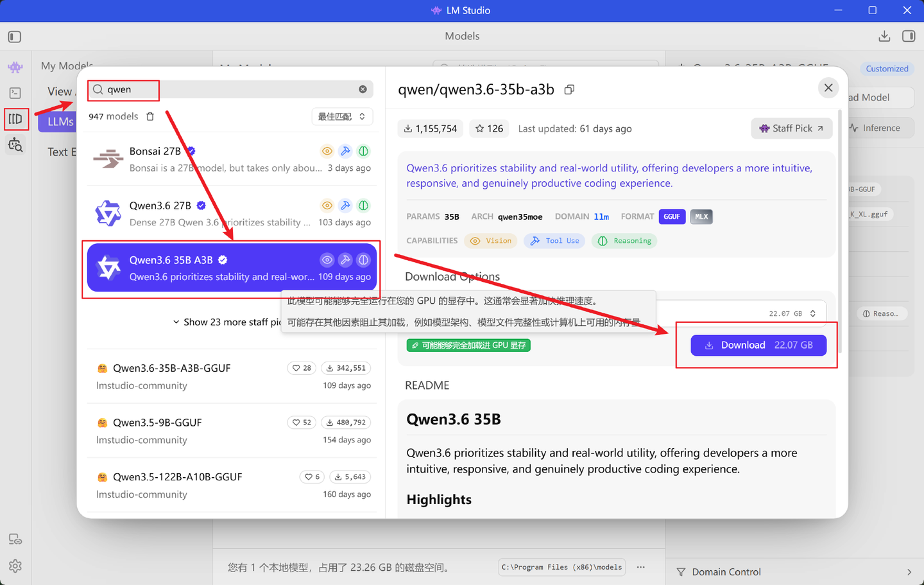Open the Qwen3.5-122B-A10B-GGUF community result
924x585 pixels.
tap(232, 485)
